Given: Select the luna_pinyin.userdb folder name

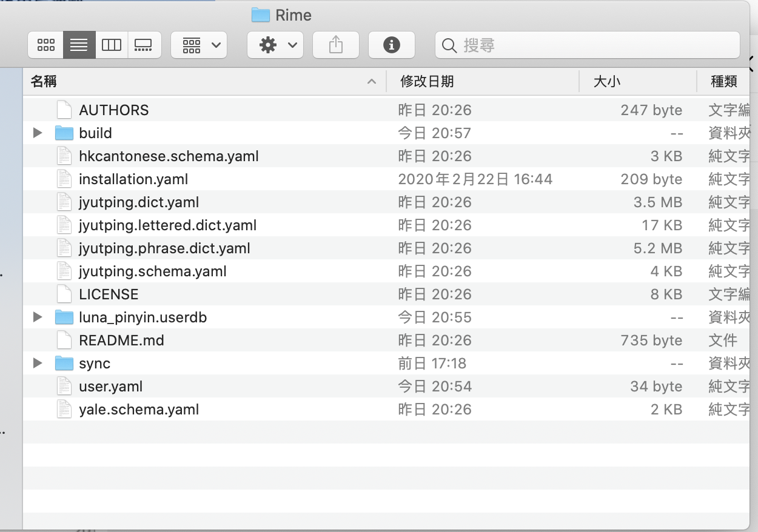Looking at the screenshot, I should (x=143, y=318).
